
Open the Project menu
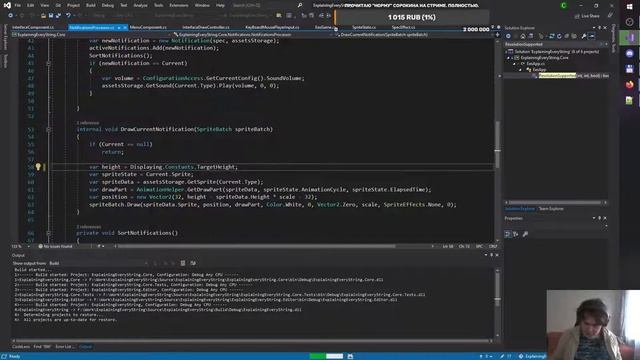click(73, 5)
